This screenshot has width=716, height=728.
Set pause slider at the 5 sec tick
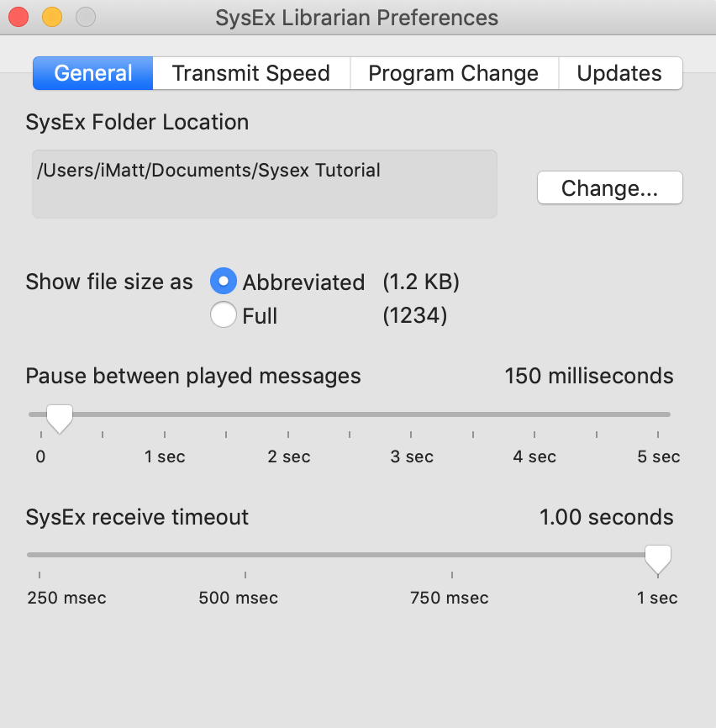657,414
